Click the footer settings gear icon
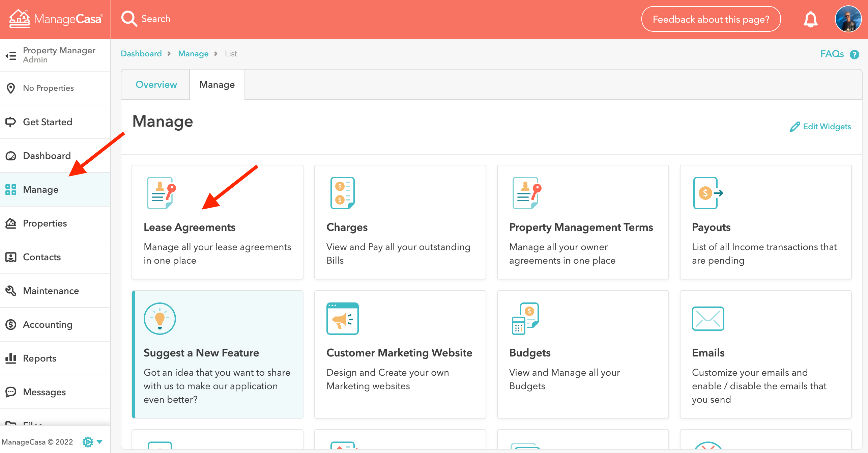The image size is (868, 453). pos(88,442)
